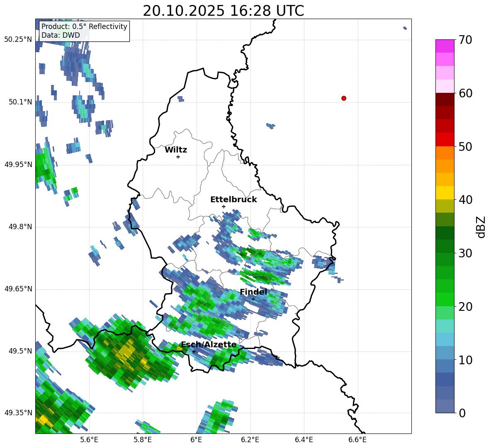The height and width of the screenshot is (448, 491).
Task: Click the 49.95°N latitude label
Action: click(x=18, y=164)
